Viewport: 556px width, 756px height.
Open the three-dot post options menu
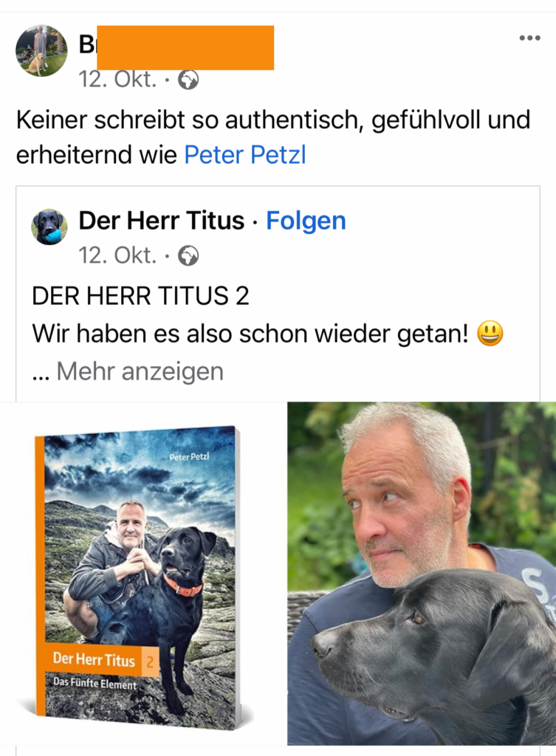529,38
